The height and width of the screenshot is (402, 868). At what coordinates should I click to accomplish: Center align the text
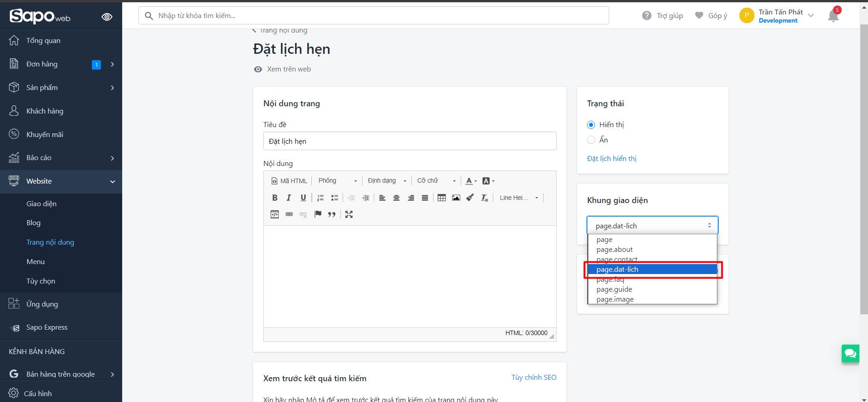[x=396, y=198]
